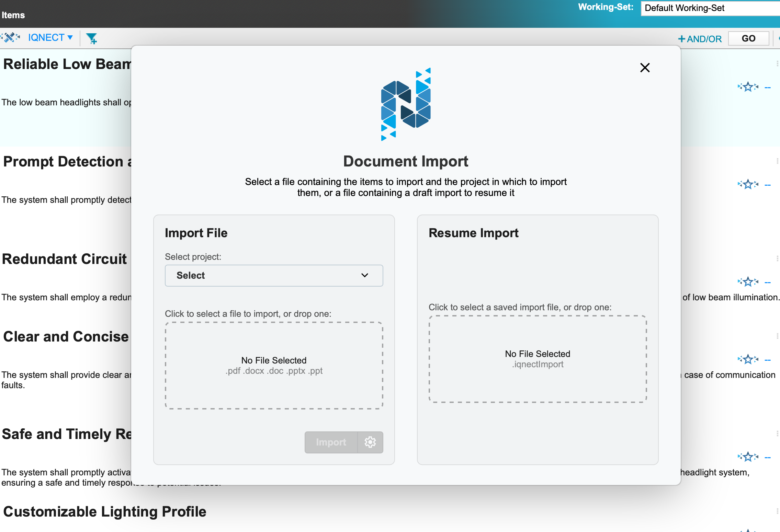Viewport: 780px width, 532px height.
Task: Click the add filter funnel icon
Action: (91, 38)
